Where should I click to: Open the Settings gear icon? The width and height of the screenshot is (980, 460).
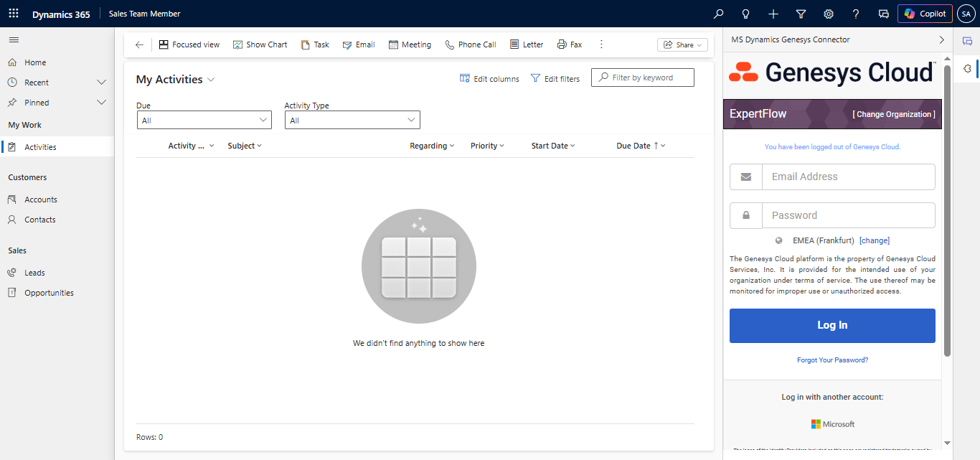tap(829, 14)
